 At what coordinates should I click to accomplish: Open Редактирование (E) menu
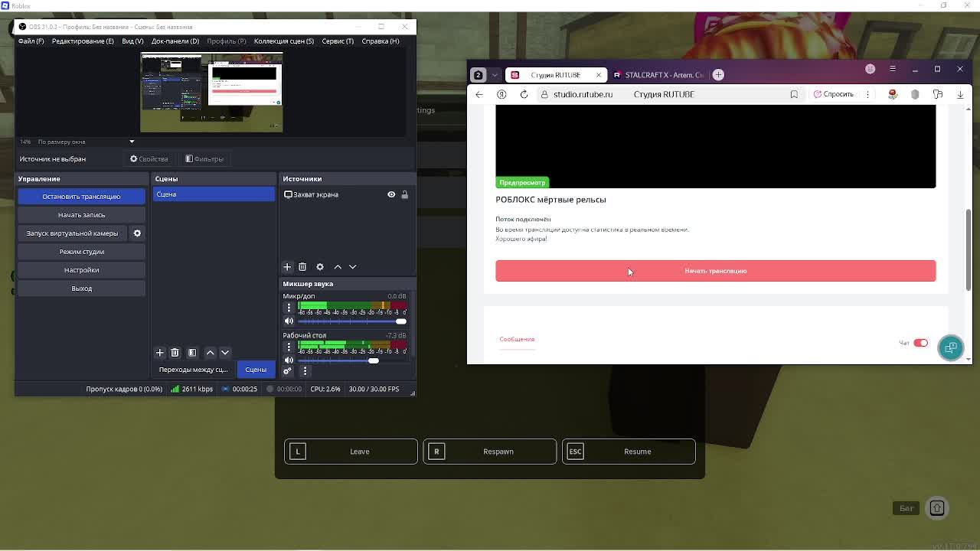83,41
